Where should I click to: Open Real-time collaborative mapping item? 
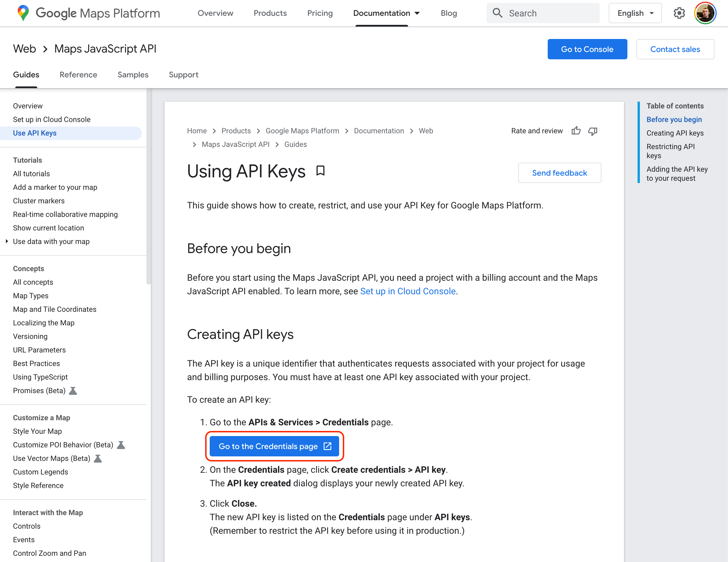tap(65, 214)
